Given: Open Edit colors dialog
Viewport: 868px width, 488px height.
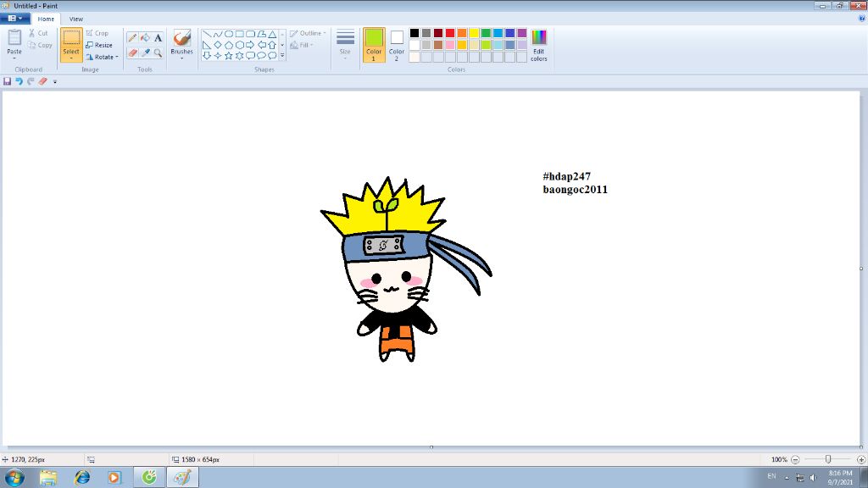Looking at the screenshot, I should [x=538, y=45].
